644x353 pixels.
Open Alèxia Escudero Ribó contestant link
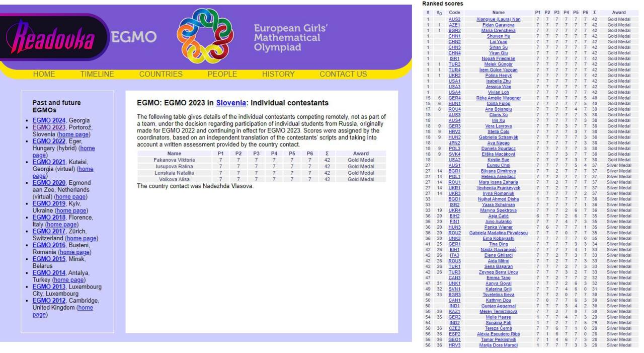pos(499,334)
